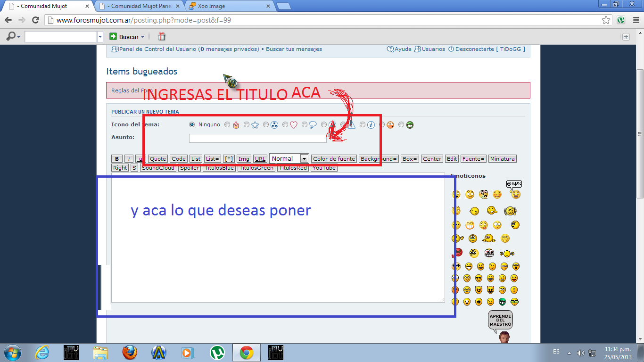Open uTorrent from the Windows taskbar
The width and height of the screenshot is (644, 362).
217,353
